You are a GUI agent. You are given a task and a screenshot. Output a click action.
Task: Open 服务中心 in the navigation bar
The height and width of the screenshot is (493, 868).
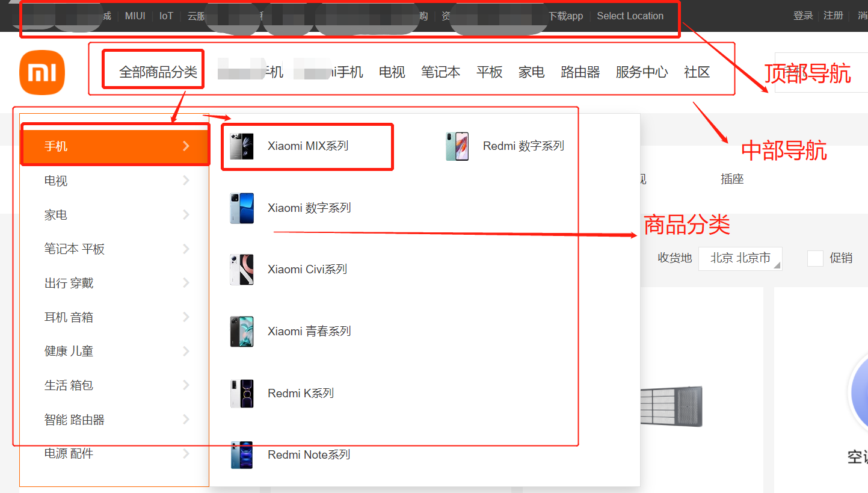[x=642, y=72]
